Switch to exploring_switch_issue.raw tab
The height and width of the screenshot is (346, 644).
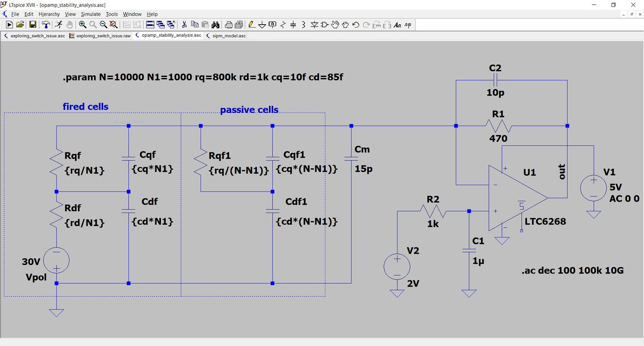point(100,36)
